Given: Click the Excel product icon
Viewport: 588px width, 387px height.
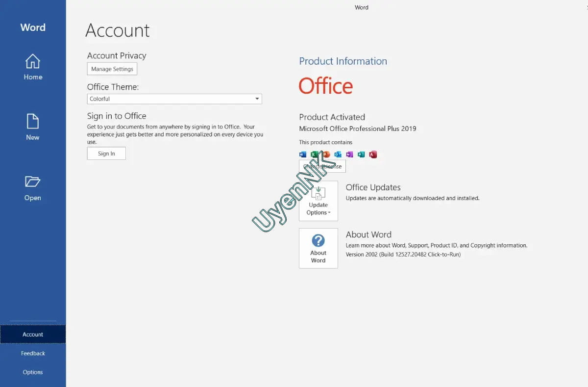Looking at the screenshot, I should 314,155.
